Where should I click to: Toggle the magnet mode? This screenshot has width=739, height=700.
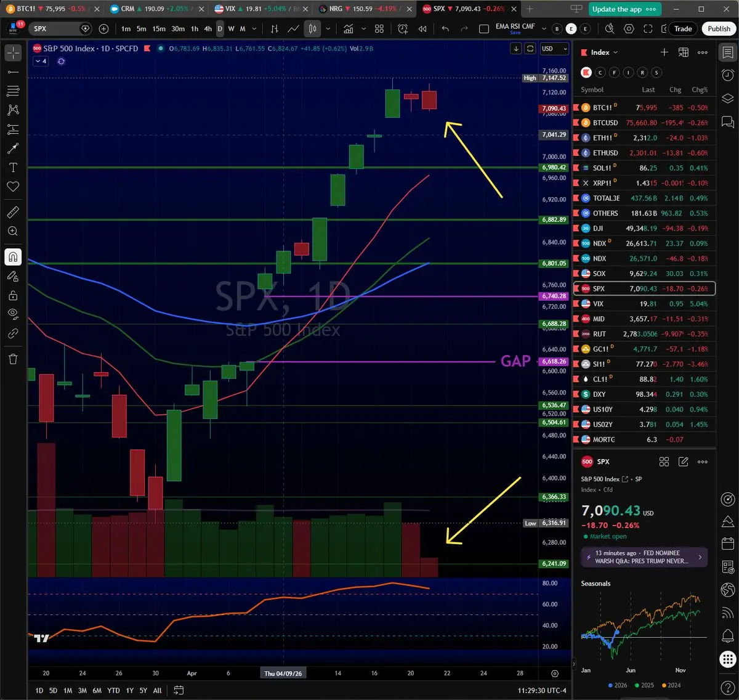[x=13, y=257]
